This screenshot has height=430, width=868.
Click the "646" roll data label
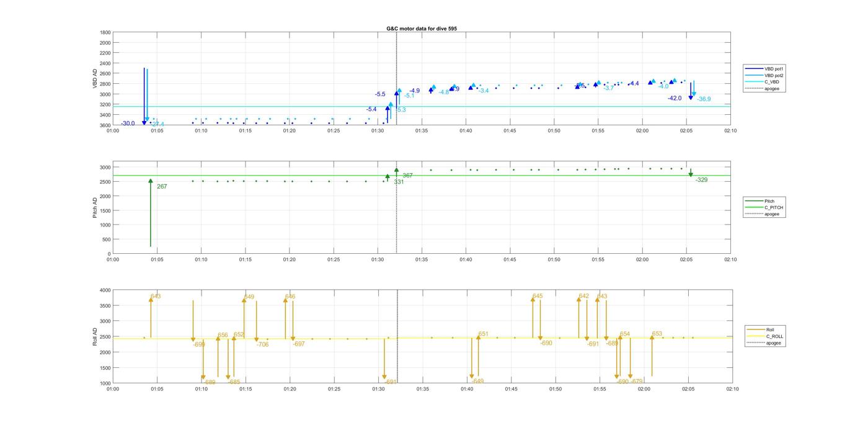coord(290,297)
